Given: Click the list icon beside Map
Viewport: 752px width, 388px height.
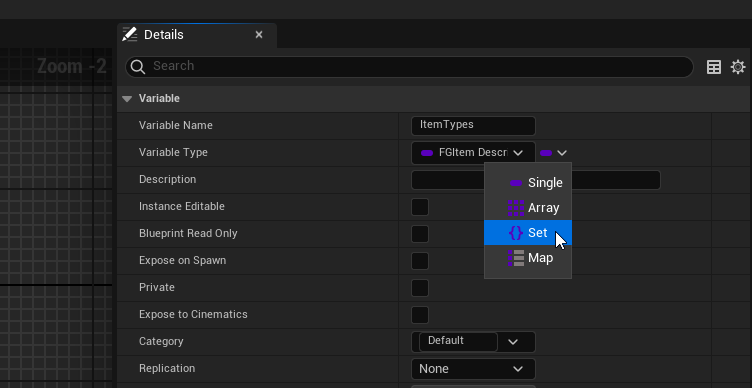Looking at the screenshot, I should (516, 258).
